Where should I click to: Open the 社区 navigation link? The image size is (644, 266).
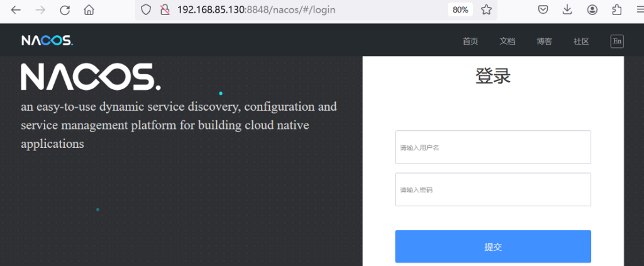coord(581,41)
